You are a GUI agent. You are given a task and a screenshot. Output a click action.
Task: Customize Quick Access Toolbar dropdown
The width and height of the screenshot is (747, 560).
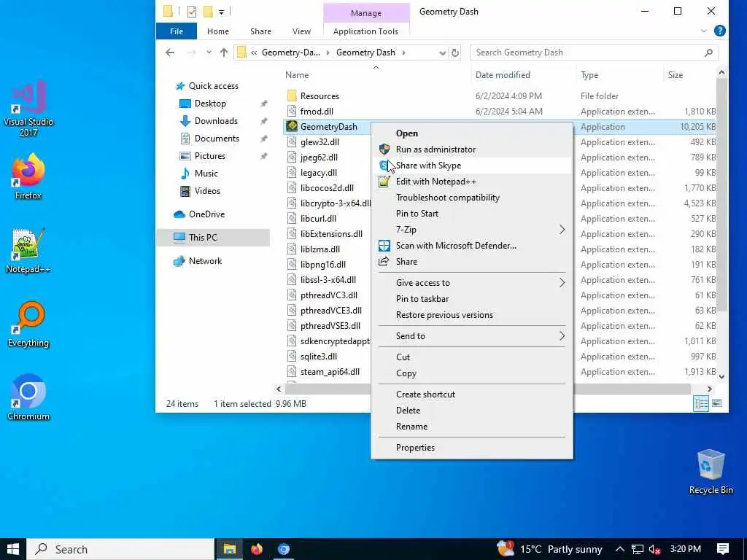tap(222, 12)
